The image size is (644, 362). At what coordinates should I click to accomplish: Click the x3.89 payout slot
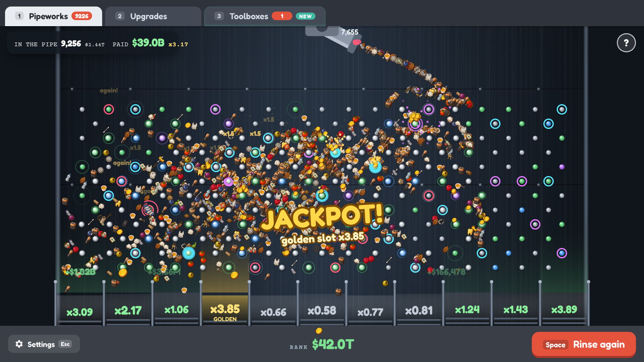pyautogui.click(x=564, y=309)
